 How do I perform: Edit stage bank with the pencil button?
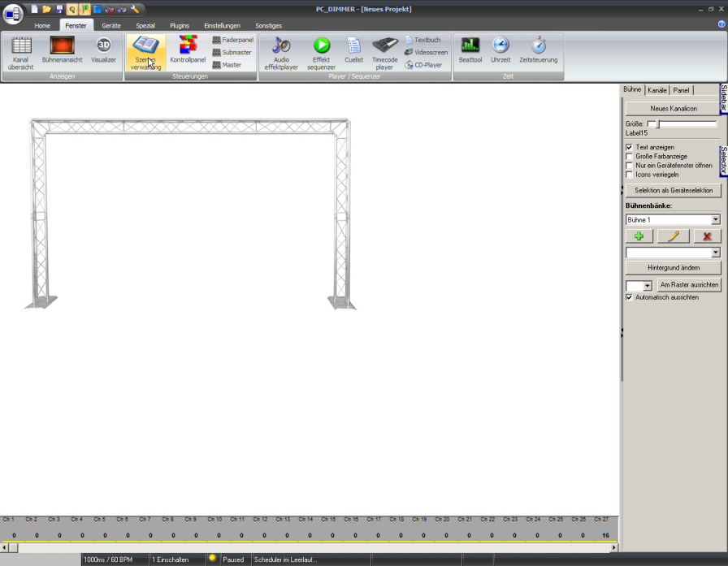(674, 236)
